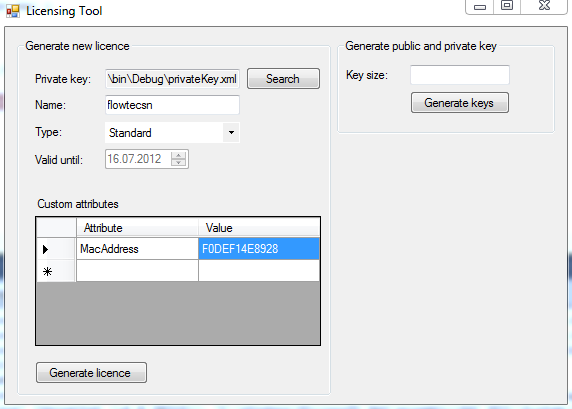Open the Type dropdown showing Standard

click(172, 132)
